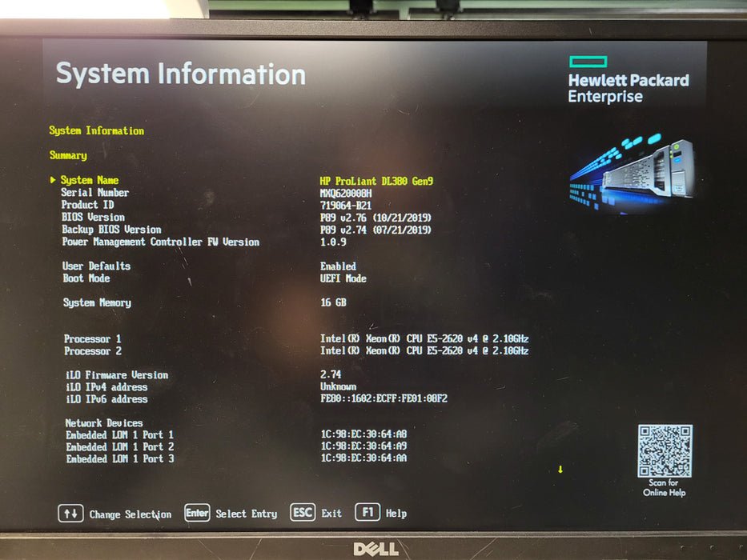Click Power Management Controller FW Version label
The height and width of the screenshot is (560, 747).
pos(161,242)
